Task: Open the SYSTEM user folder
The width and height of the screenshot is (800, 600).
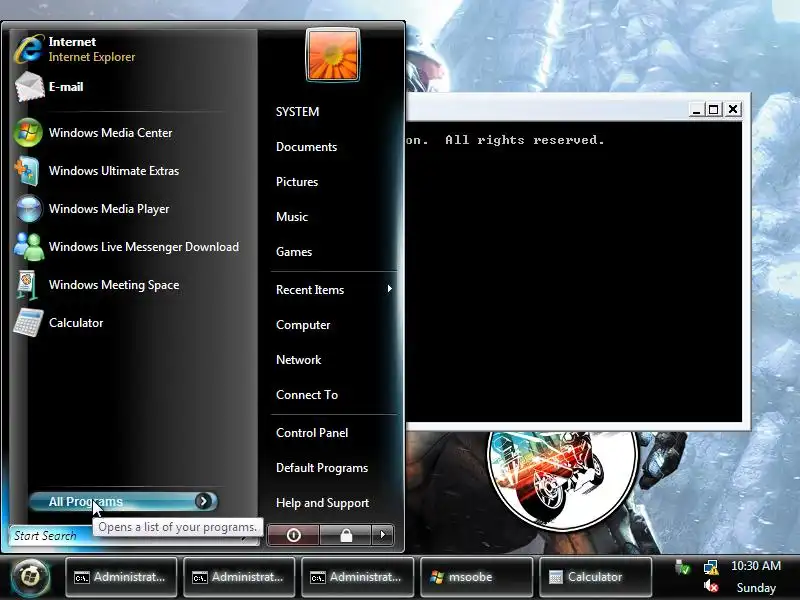Action: point(297,112)
